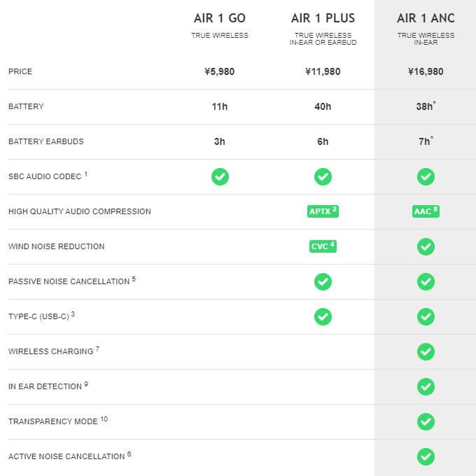The width and height of the screenshot is (476, 476).
Task: Click the HIGH QUALITY AUDIO COMPRESSION label
Action: point(80,211)
